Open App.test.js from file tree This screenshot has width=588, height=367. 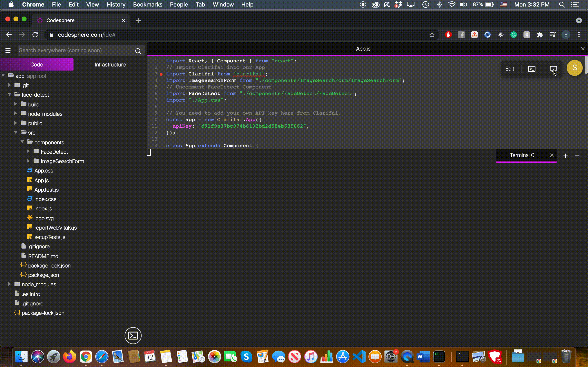(x=46, y=190)
